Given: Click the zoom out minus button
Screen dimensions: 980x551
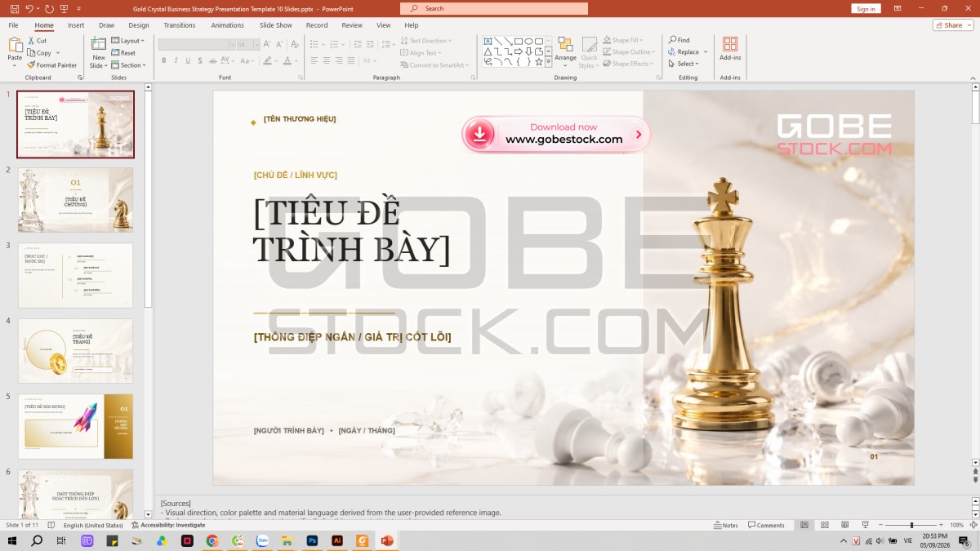Looking at the screenshot, I should [880, 525].
